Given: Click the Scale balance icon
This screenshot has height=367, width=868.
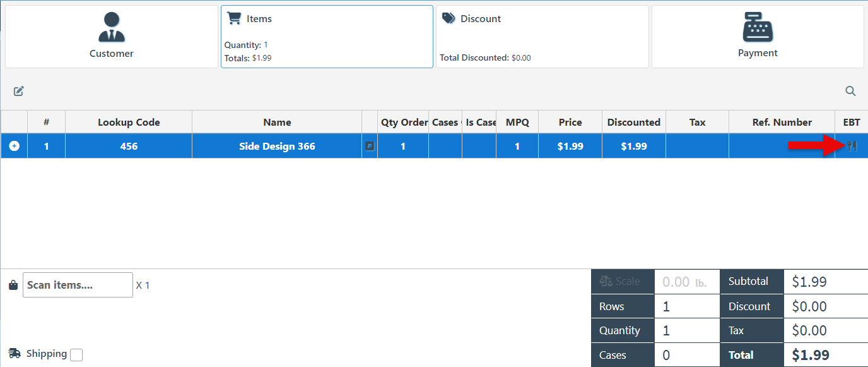Looking at the screenshot, I should (606, 282).
